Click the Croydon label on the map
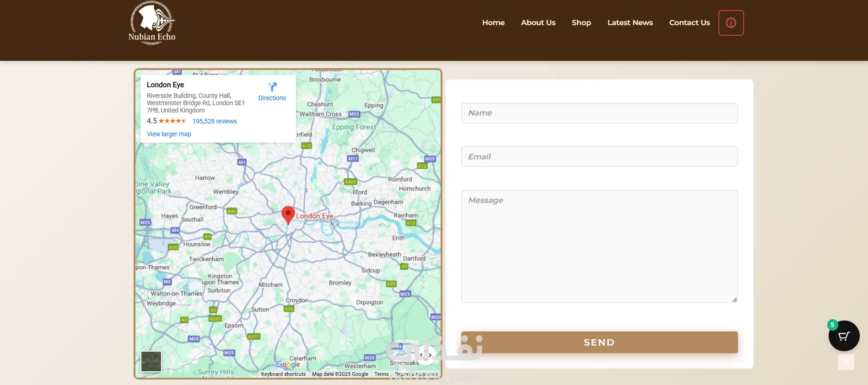868x385 pixels. (297, 300)
